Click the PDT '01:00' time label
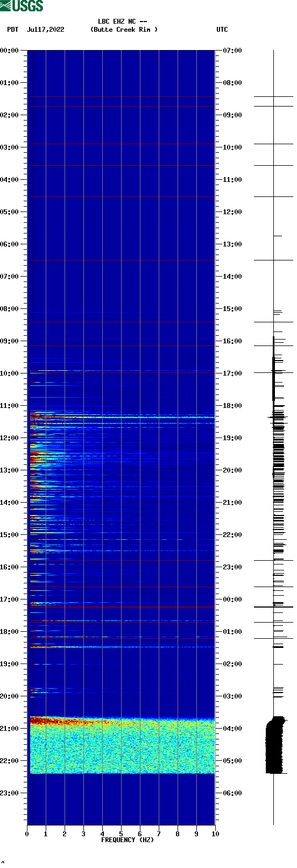 tap(9, 83)
